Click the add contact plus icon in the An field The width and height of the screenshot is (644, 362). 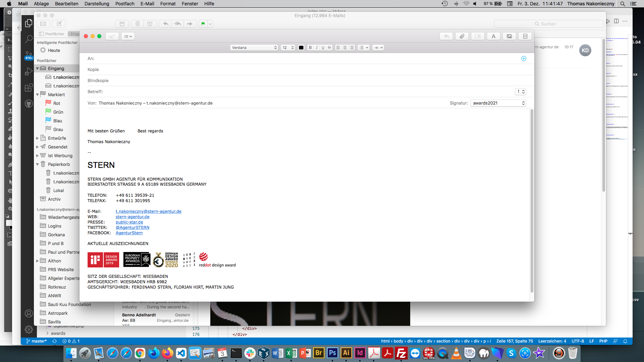click(x=524, y=59)
